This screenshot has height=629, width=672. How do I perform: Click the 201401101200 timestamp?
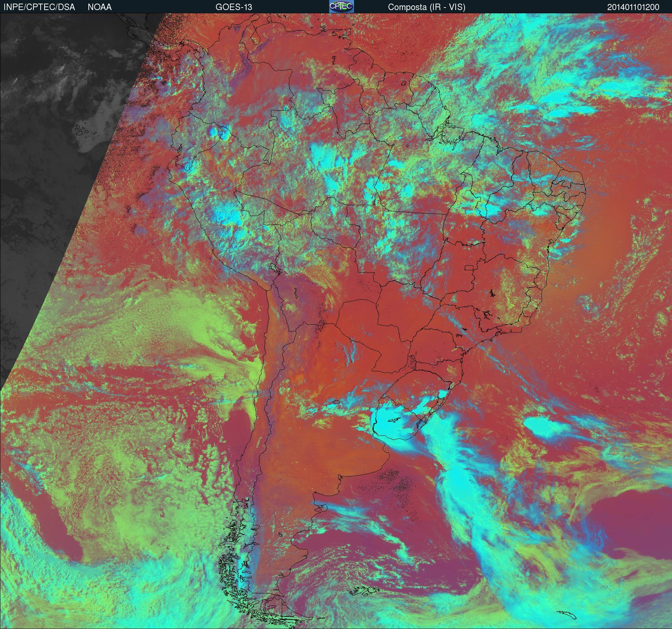(633, 7)
